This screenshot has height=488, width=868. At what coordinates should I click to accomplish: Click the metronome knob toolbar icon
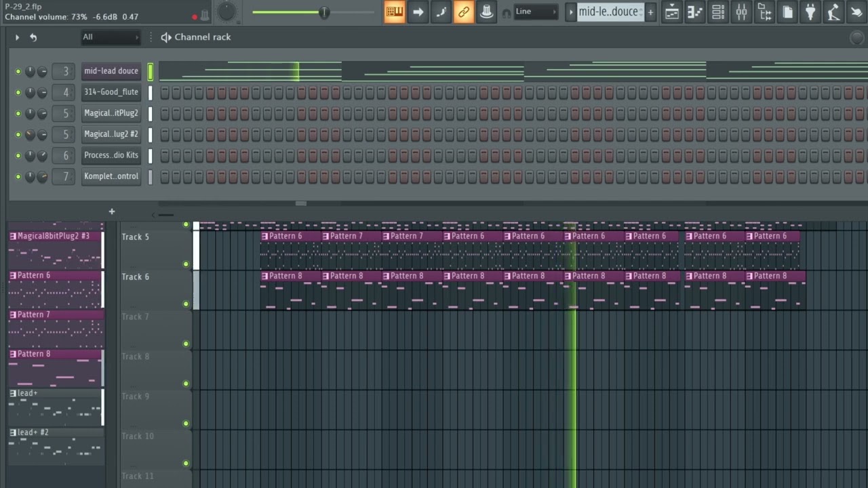tap(486, 12)
